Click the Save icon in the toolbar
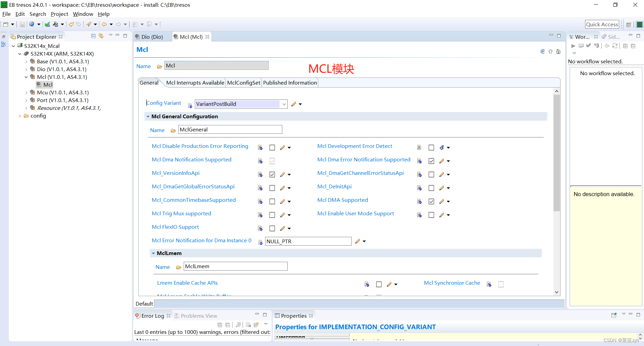Screen dimensions: 644x346 tap(22, 24)
